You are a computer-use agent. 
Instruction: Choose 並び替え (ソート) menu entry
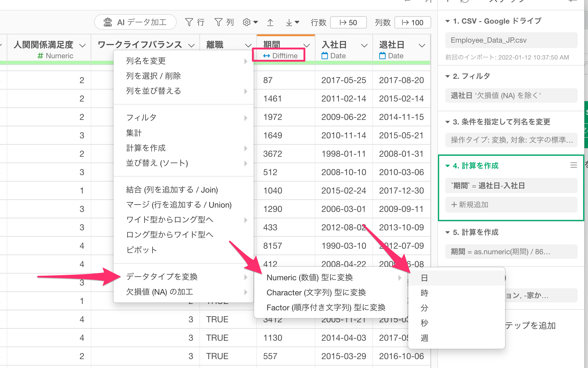(x=183, y=163)
